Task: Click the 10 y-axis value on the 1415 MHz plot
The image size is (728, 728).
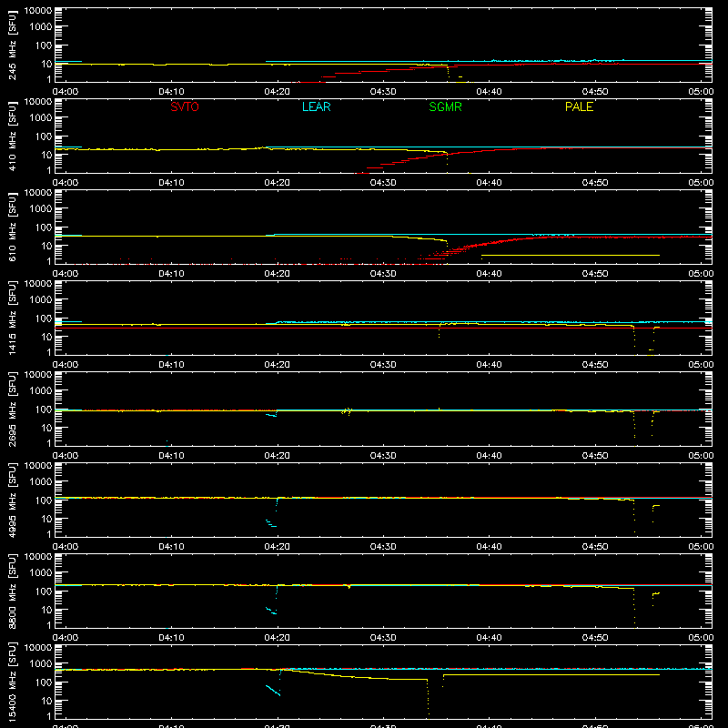Action: (x=46, y=337)
